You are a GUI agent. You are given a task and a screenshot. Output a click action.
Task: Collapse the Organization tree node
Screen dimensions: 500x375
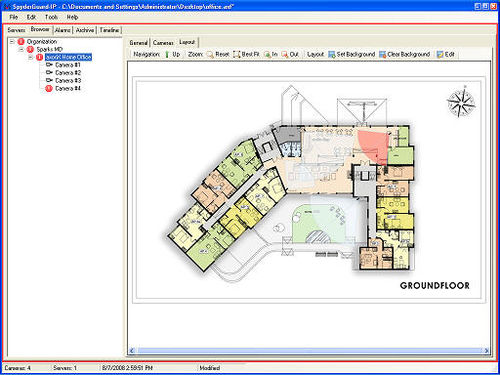coord(13,42)
